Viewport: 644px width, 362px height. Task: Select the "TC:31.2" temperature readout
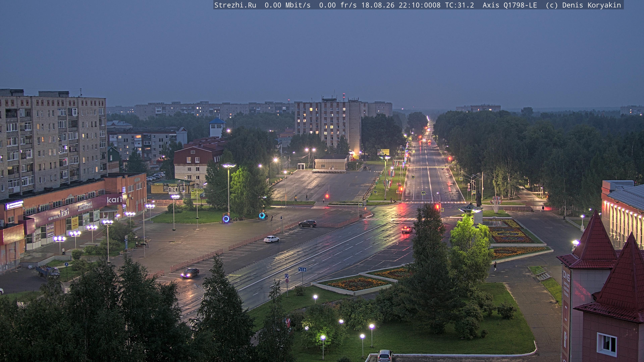click(459, 5)
